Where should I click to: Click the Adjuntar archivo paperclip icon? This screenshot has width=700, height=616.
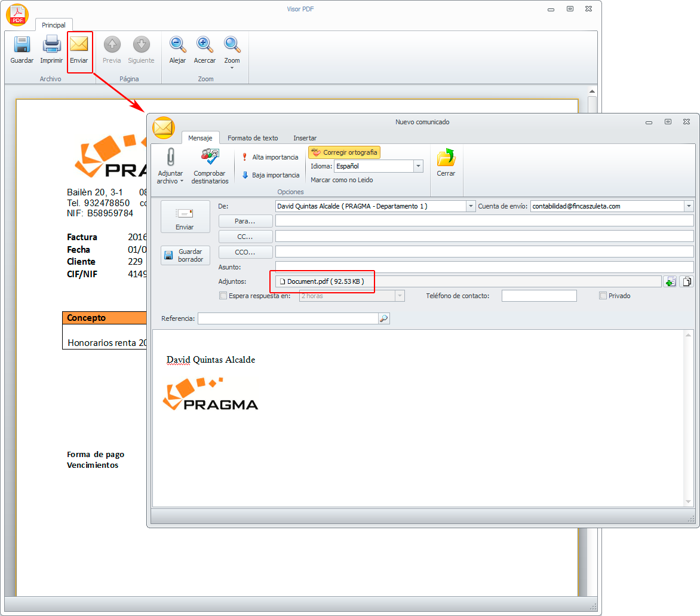[x=170, y=158]
